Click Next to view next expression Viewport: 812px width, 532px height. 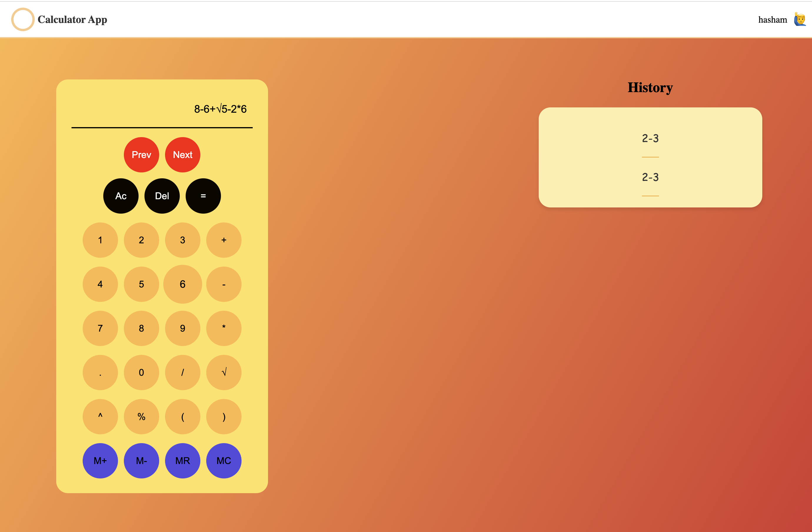pos(182,154)
